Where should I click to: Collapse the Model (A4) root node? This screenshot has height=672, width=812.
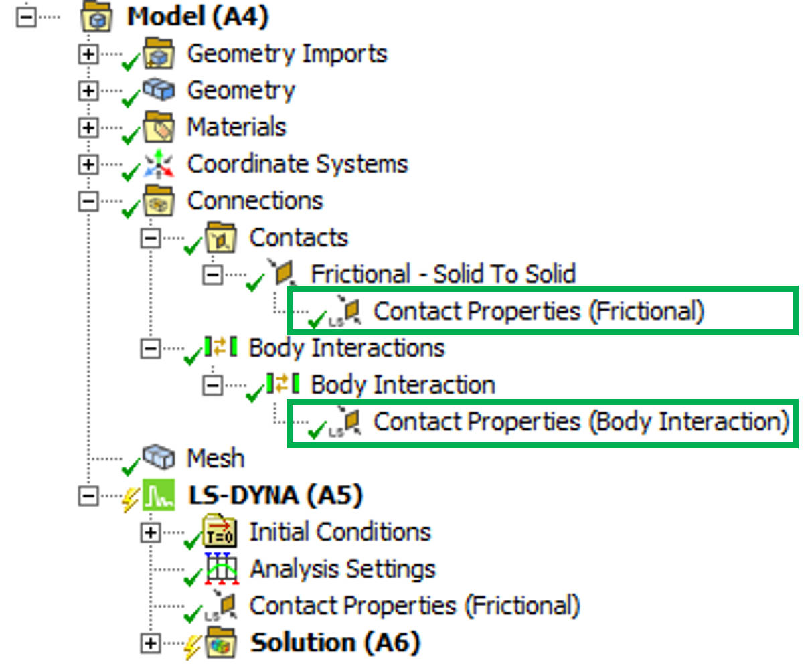coord(26,17)
